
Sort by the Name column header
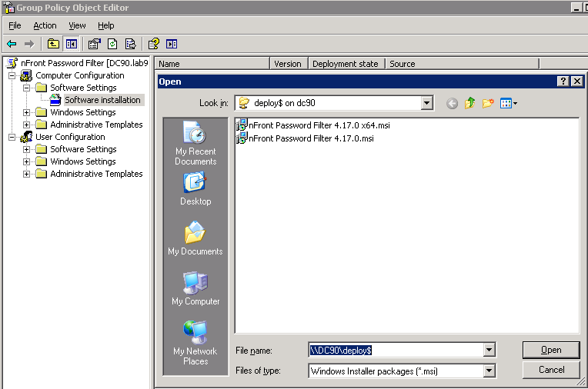coord(212,64)
